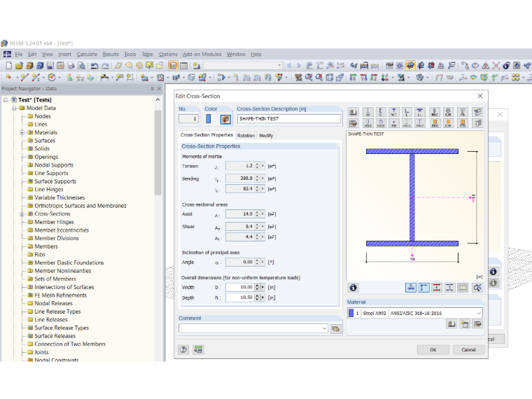Click the Cancel button

coord(468,350)
